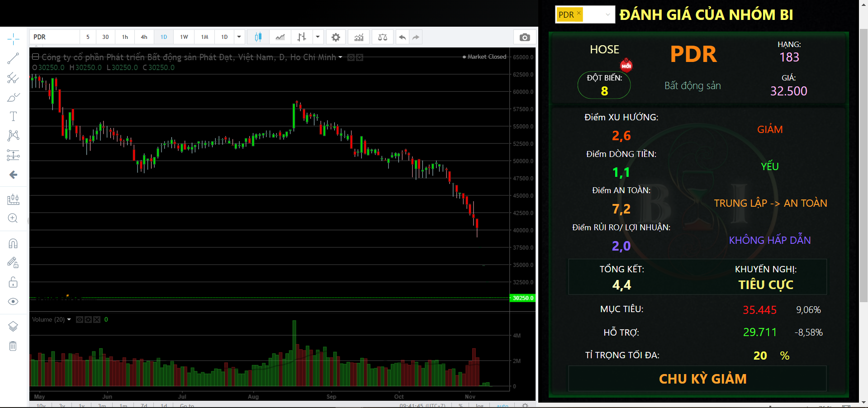The height and width of the screenshot is (408, 868).
Task: Expand the Volume (20) indicator menu
Action: [69, 319]
